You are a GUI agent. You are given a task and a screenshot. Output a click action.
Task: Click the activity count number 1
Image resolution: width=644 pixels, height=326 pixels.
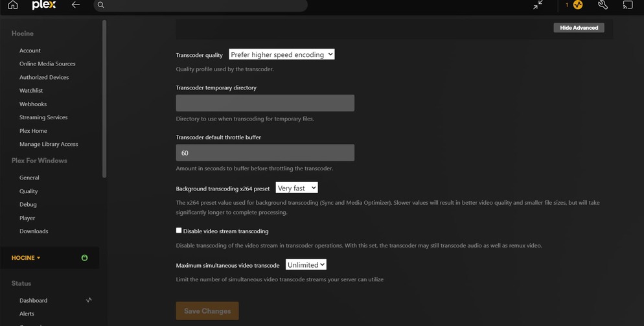[x=567, y=5]
